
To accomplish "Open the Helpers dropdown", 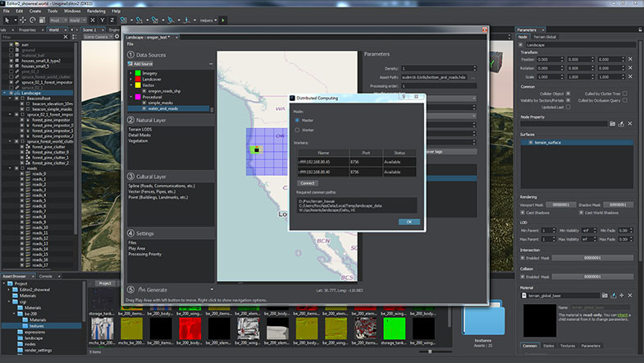I will point(208,21).
